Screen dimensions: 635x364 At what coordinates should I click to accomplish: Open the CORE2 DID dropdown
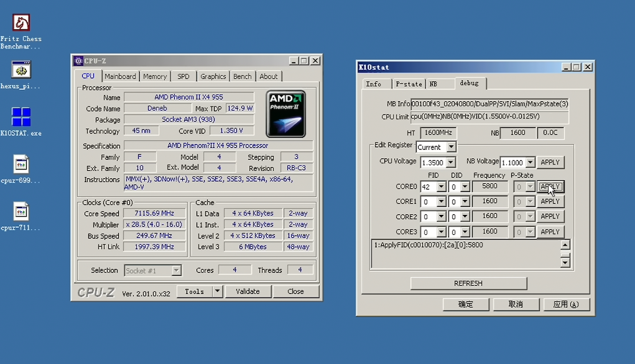(465, 217)
